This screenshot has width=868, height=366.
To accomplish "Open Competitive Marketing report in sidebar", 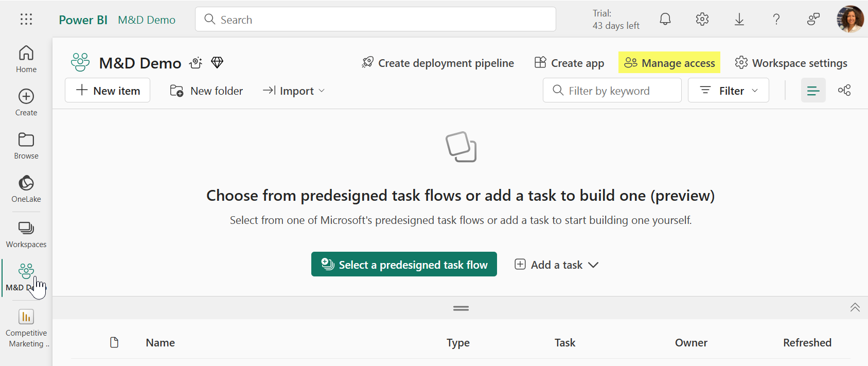I will coord(26,328).
